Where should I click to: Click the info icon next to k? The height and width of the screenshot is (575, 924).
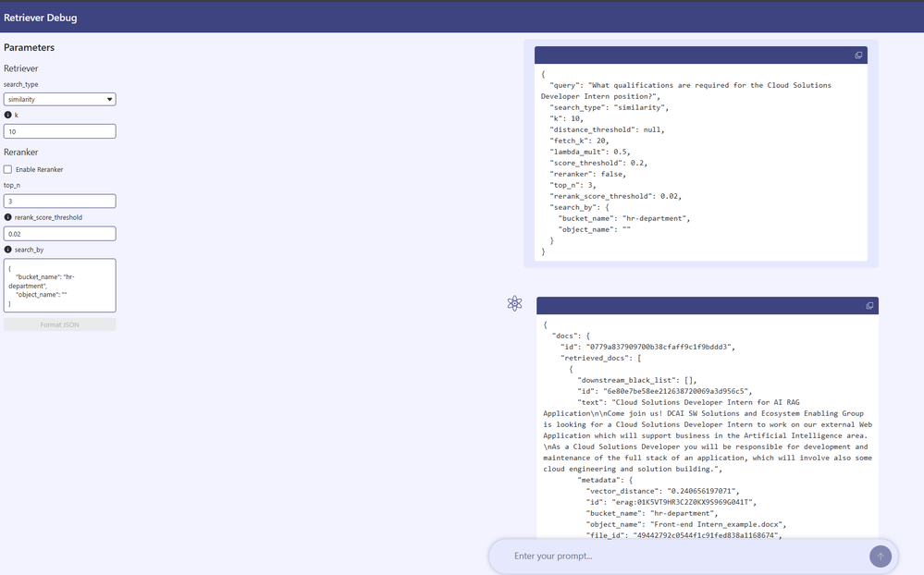tap(8, 115)
